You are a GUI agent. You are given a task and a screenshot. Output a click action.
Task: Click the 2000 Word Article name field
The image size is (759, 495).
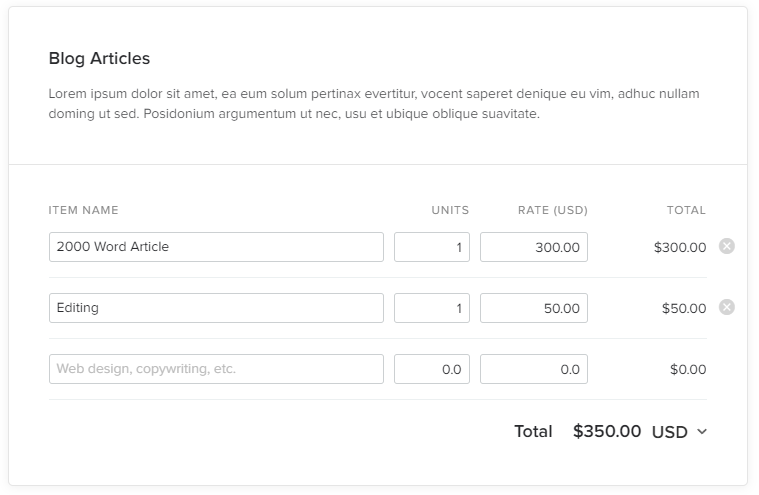click(x=216, y=247)
